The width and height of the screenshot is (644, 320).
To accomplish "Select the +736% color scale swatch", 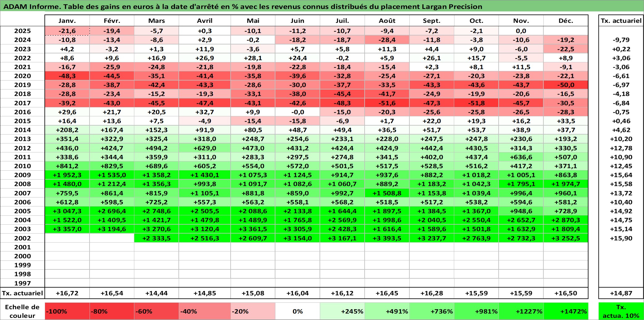I will tap(432, 311).
